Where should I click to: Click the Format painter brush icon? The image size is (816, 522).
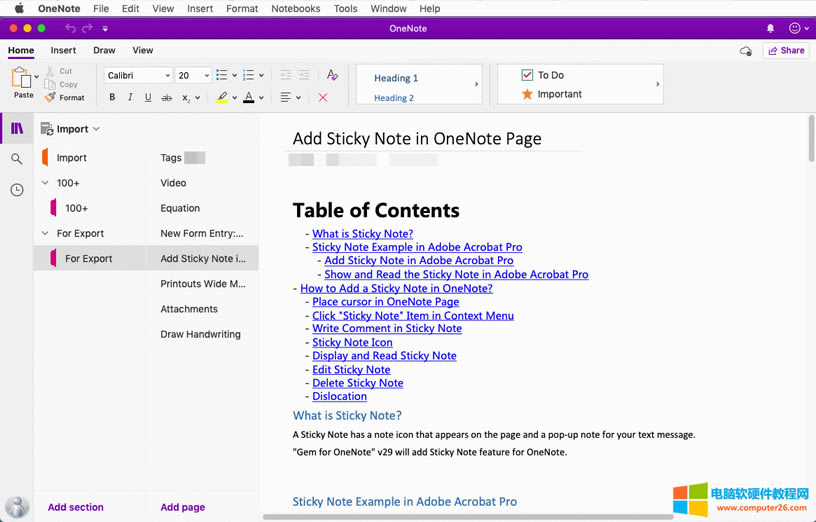point(50,98)
